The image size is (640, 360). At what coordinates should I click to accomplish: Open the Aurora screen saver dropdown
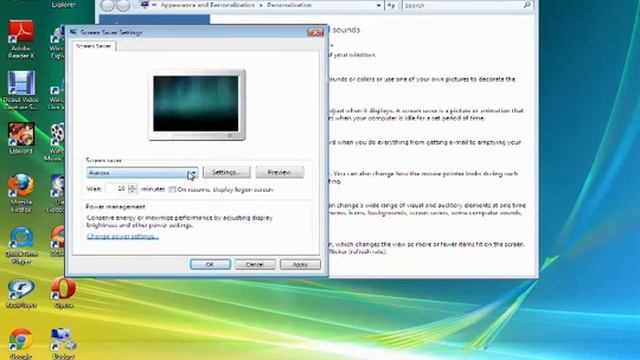pyautogui.click(x=142, y=173)
